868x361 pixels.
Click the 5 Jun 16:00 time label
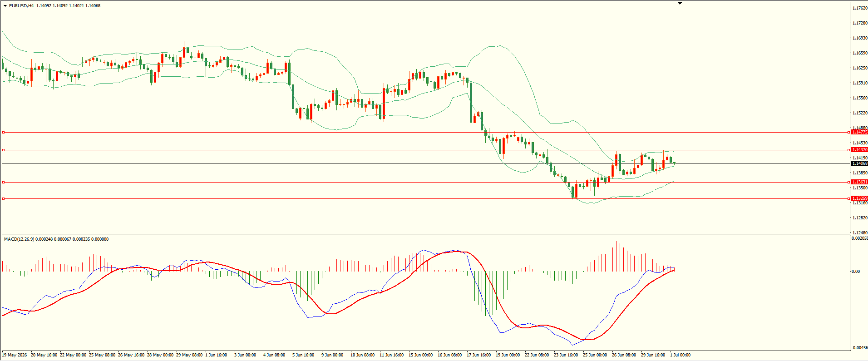tap(303, 355)
